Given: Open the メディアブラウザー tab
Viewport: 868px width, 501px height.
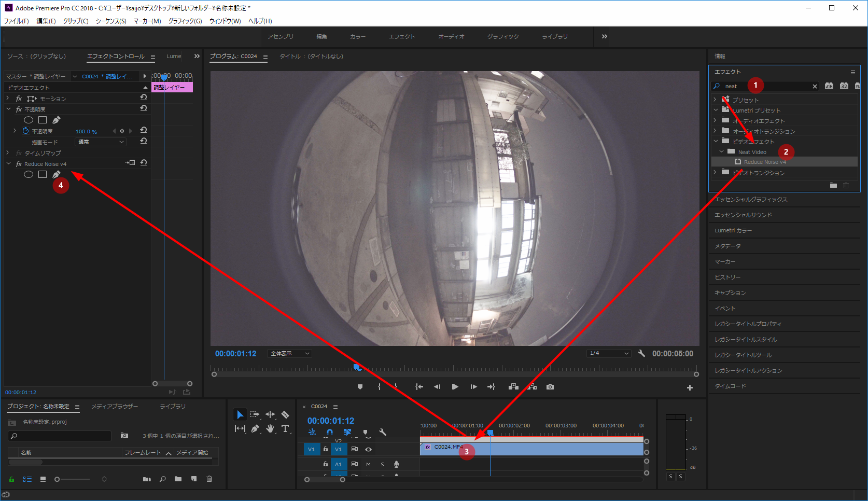Looking at the screenshot, I should [115, 406].
